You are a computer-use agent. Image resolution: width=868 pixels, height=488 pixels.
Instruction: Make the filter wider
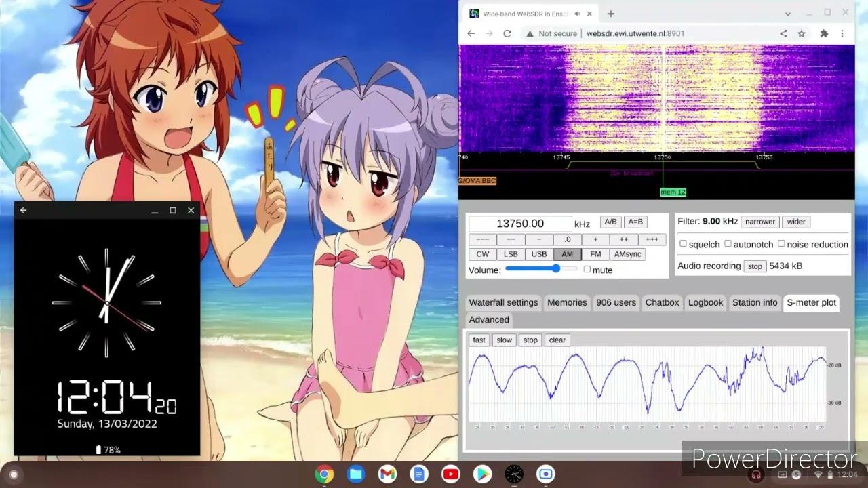pos(796,222)
